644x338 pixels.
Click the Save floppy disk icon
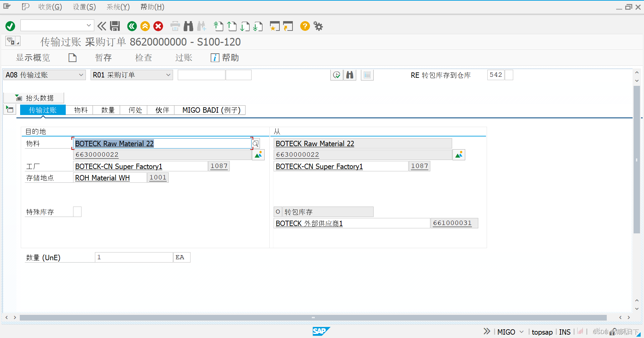click(x=115, y=26)
